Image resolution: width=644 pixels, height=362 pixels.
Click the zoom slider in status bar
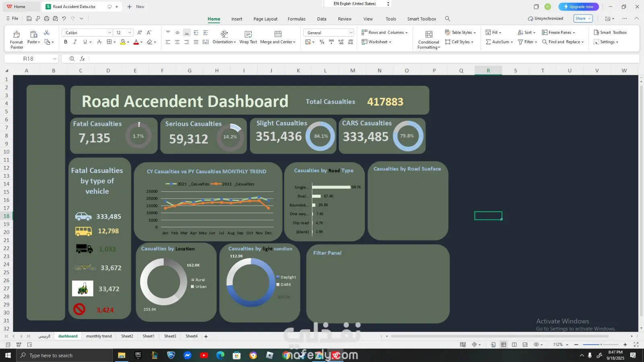coord(600,345)
